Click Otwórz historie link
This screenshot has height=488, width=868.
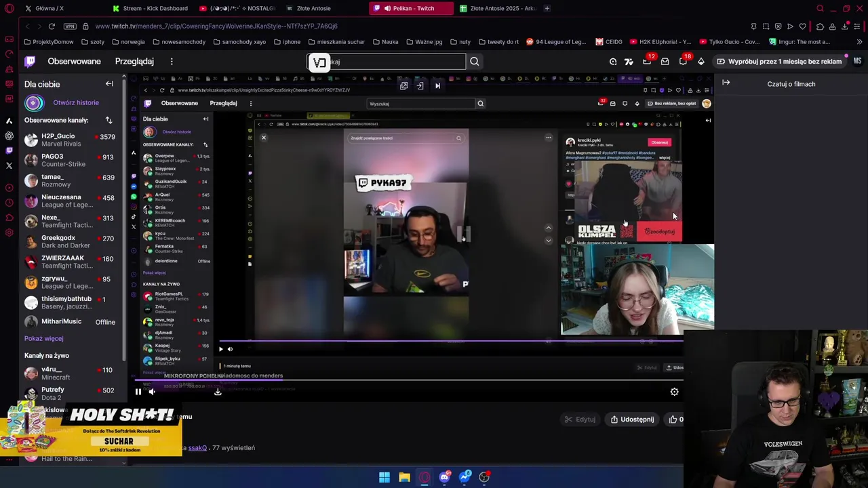76,103
